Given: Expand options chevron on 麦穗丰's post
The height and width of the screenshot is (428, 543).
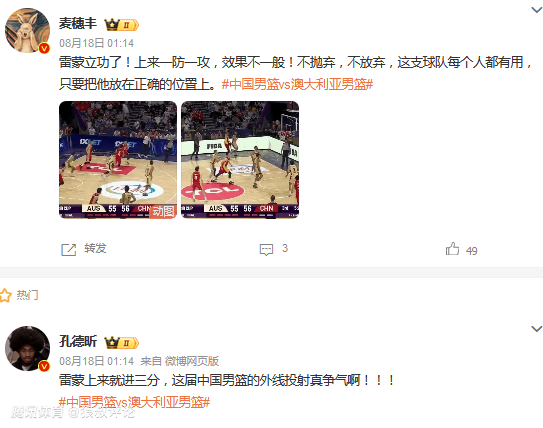Looking at the screenshot, I should coord(537,10).
